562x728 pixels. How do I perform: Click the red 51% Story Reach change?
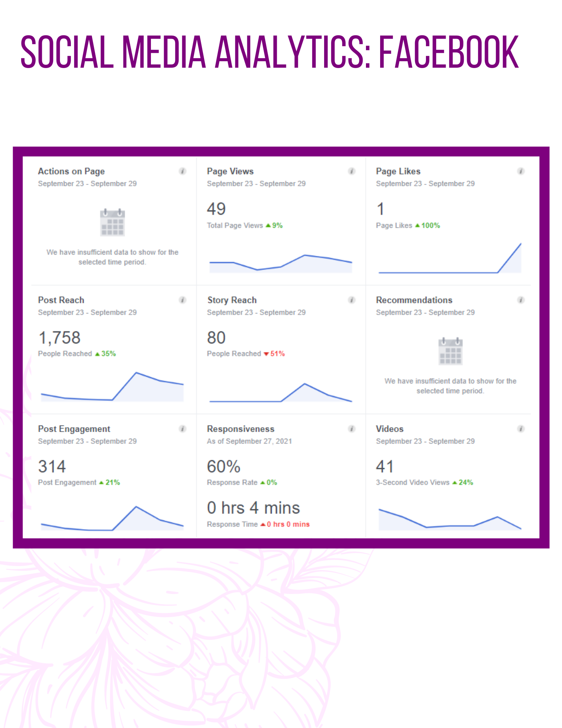(x=275, y=354)
